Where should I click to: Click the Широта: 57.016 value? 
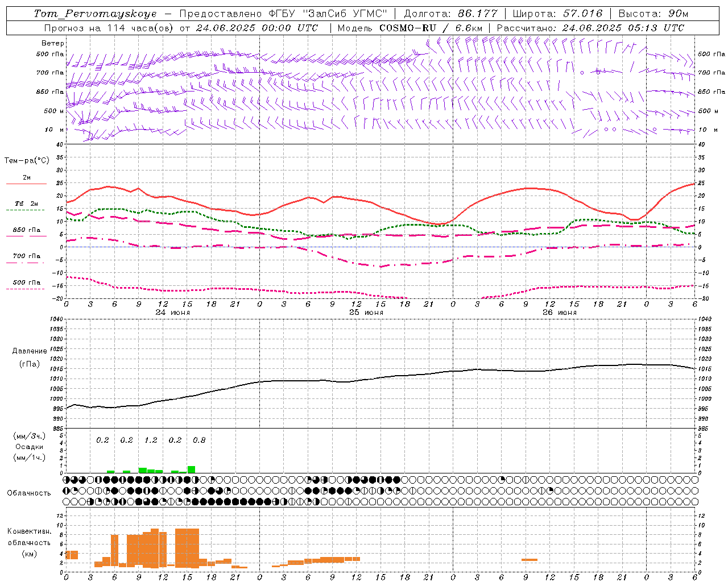[558, 14]
